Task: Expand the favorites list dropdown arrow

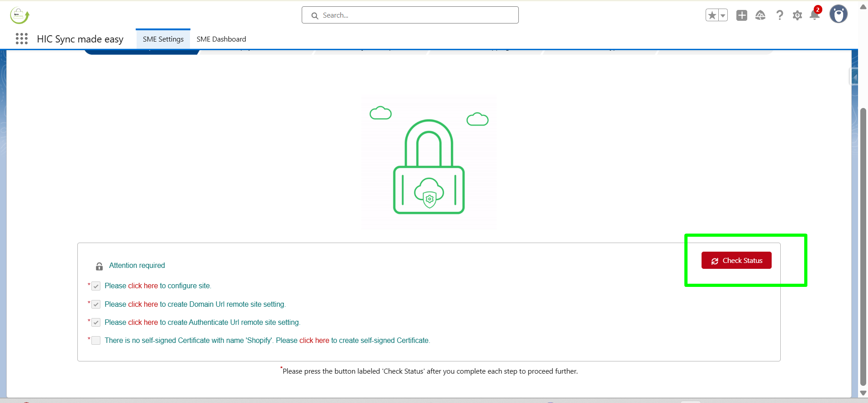Action: point(723,15)
